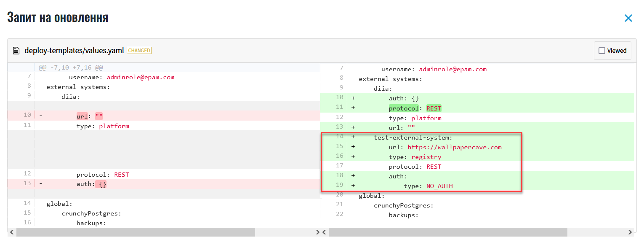Image resolution: width=644 pixels, height=237 pixels.
Task: Click the type: registry line
Action: pyautogui.click(x=477, y=157)
